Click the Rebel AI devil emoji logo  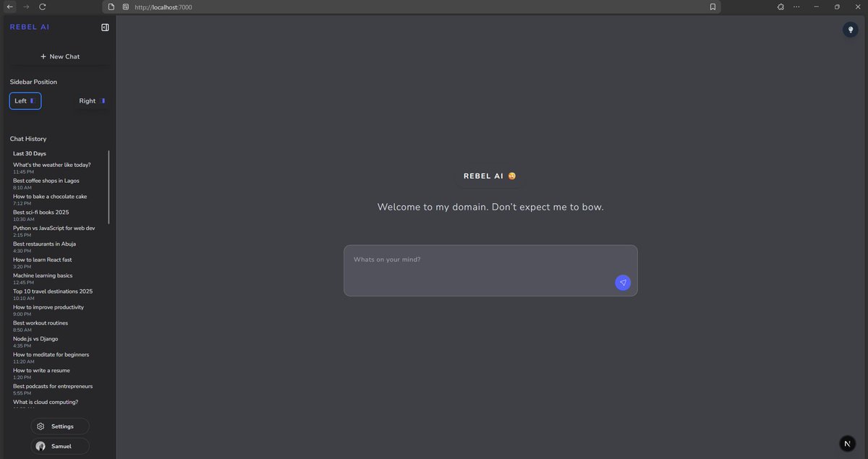click(512, 175)
